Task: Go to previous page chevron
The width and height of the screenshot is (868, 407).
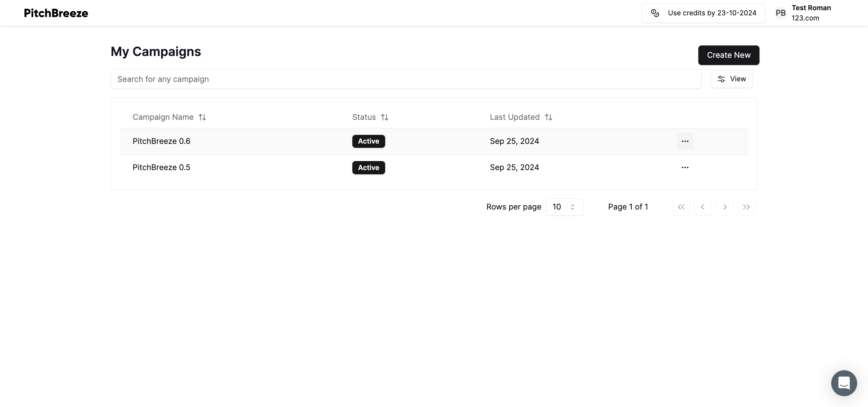Action: [703, 207]
